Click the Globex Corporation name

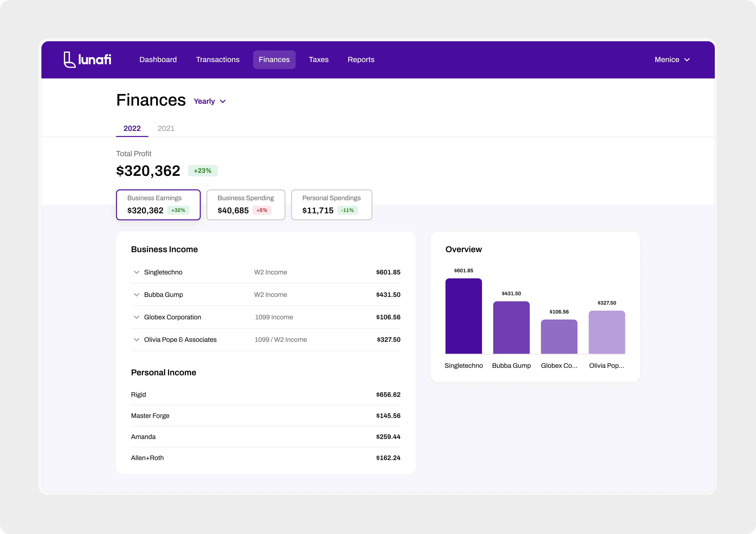(x=173, y=317)
